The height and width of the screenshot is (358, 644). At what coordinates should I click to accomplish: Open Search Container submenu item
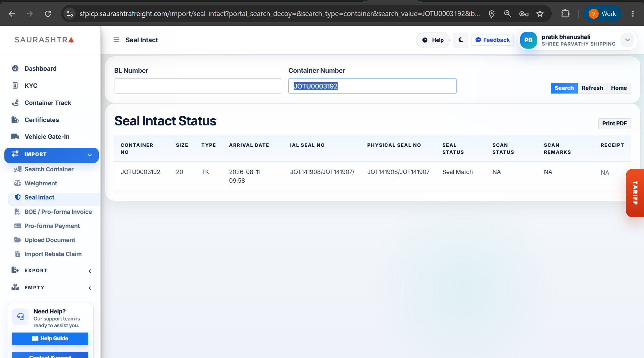(49, 169)
